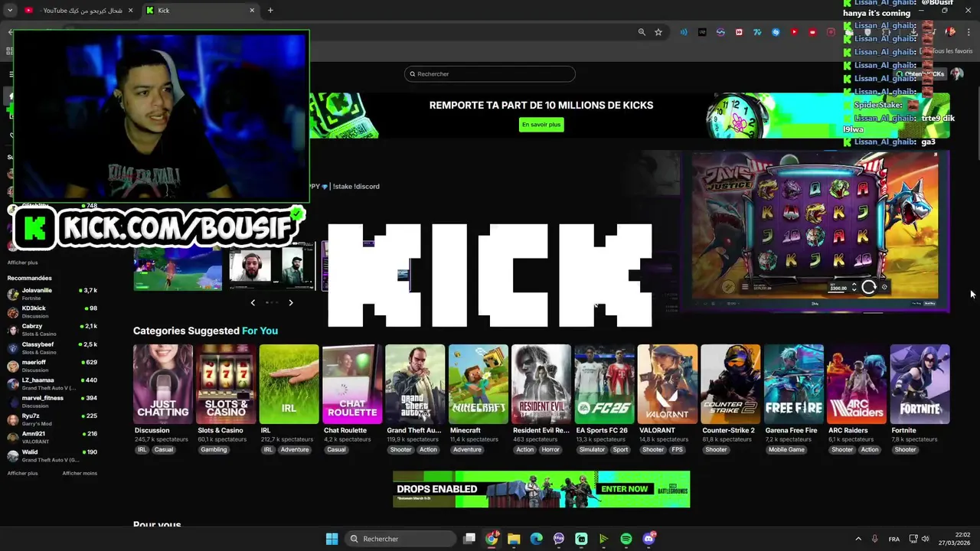
Task: Open the tab search dropdown arrow
Action: coord(9,11)
